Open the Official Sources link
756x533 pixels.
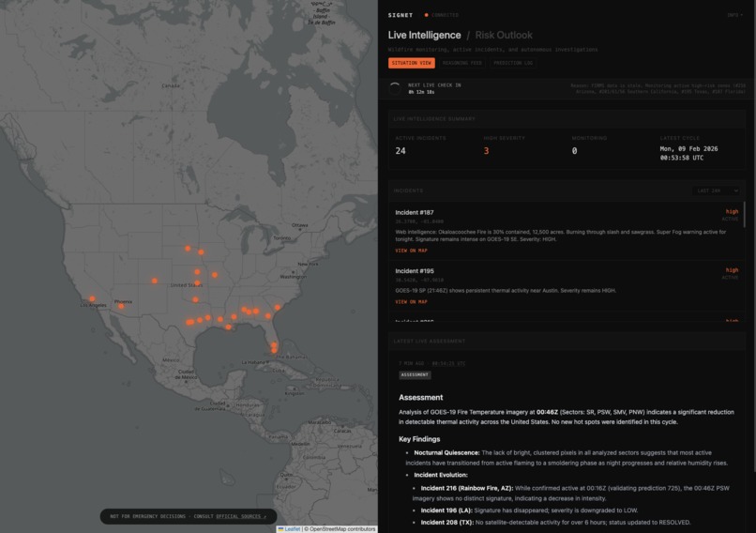(241, 516)
